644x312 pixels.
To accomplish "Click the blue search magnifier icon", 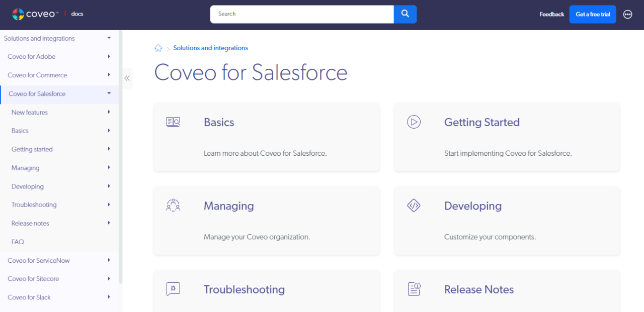I will coord(405,14).
